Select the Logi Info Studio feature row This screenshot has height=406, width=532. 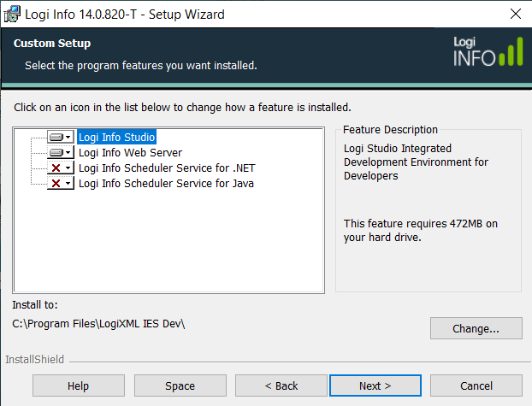(x=116, y=137)
